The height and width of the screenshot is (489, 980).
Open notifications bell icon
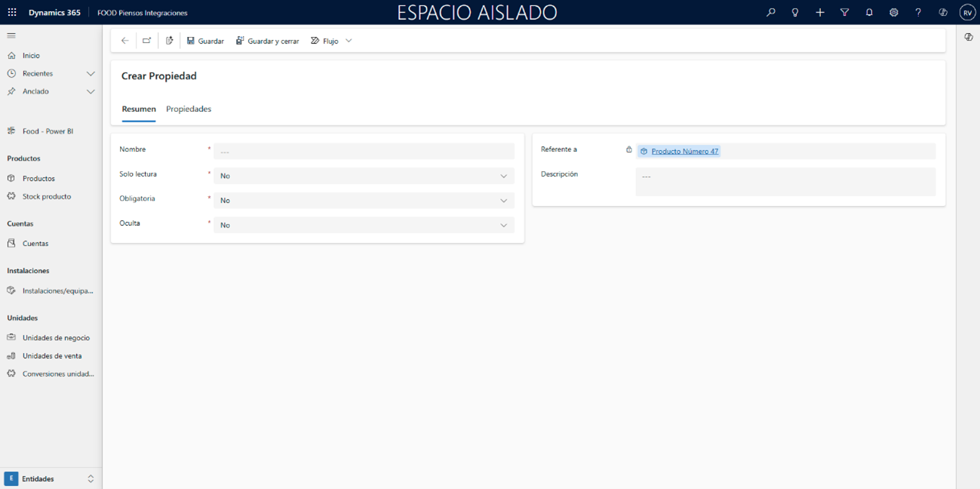point(869,13)
